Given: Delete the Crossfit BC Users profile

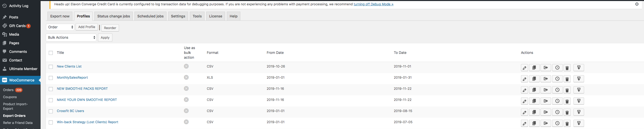Looking at the screenshot, I should (x=567, y=112).
